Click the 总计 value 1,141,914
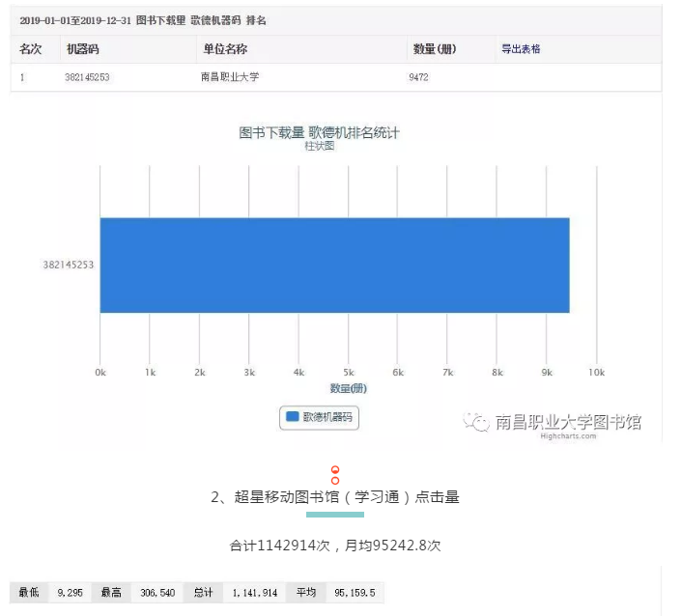 click(255, 592)
